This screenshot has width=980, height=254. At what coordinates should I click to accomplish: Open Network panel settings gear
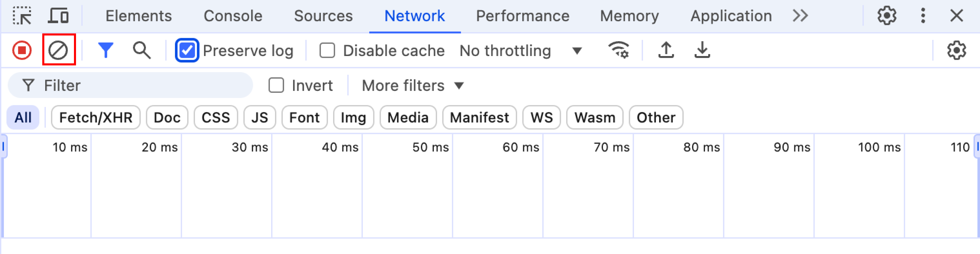pos(956,50)
